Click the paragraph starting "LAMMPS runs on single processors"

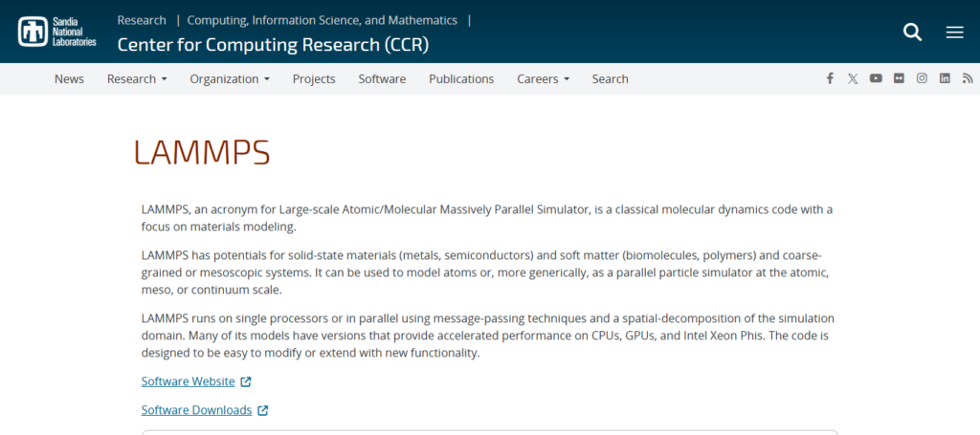tap(487, 336)
